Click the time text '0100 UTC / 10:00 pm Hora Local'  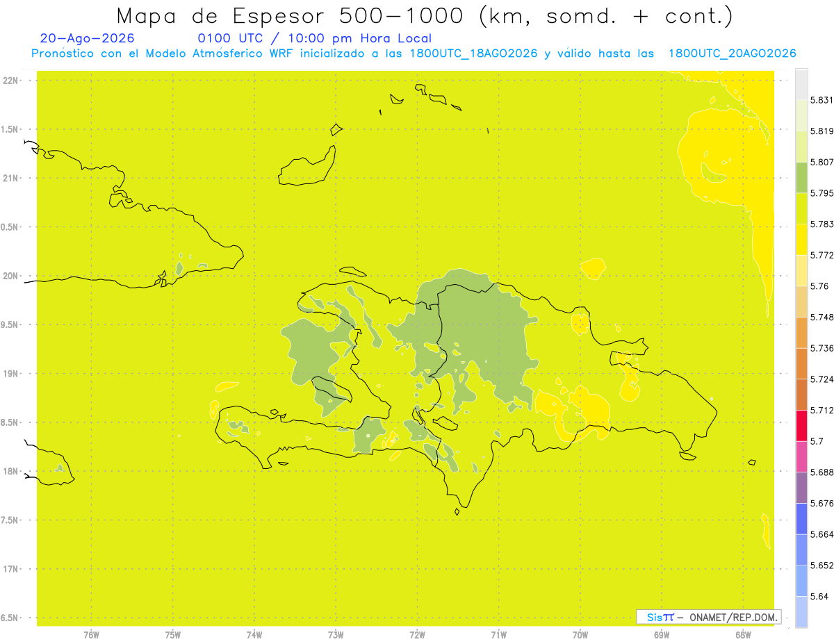tap(315, 38)
